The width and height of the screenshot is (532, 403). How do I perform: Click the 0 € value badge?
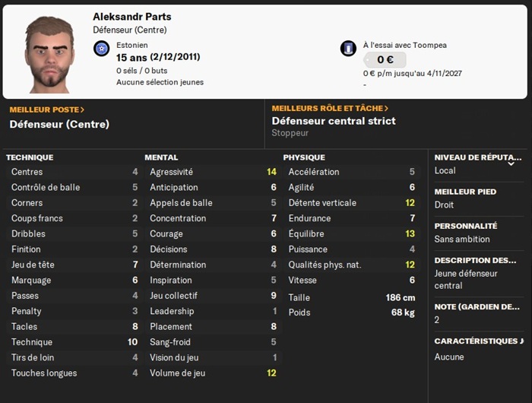pyautogui.click(x=384, y=60)
